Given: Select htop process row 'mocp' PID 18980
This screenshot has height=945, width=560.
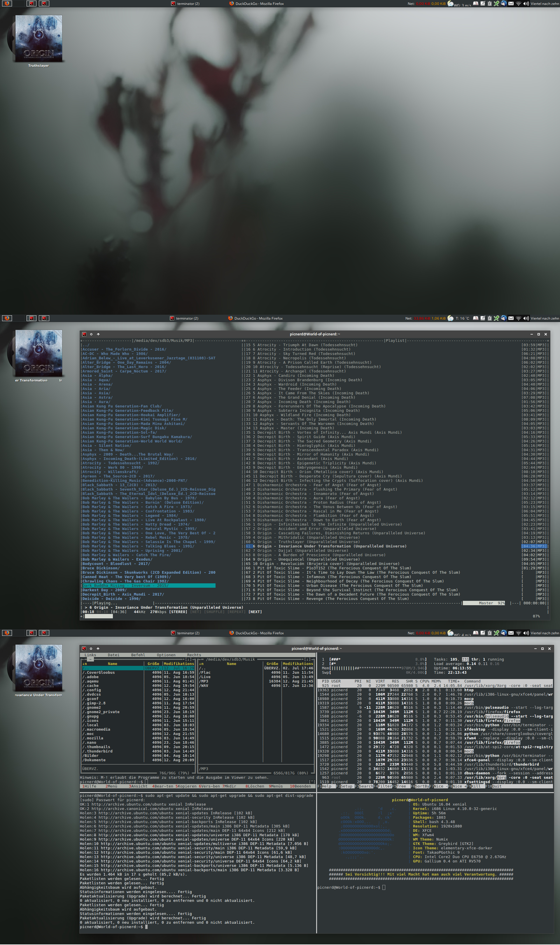Looking at the screenshot, I should click(435, 699).
